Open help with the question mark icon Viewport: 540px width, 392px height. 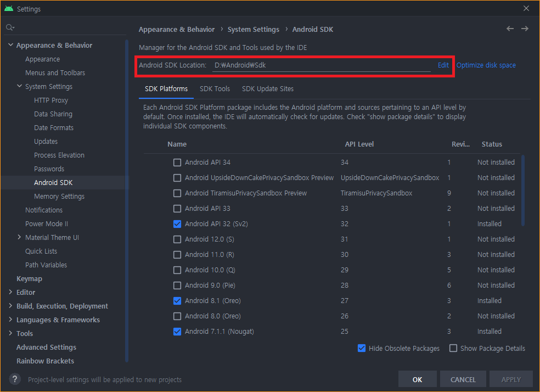(x=15, y=379)
